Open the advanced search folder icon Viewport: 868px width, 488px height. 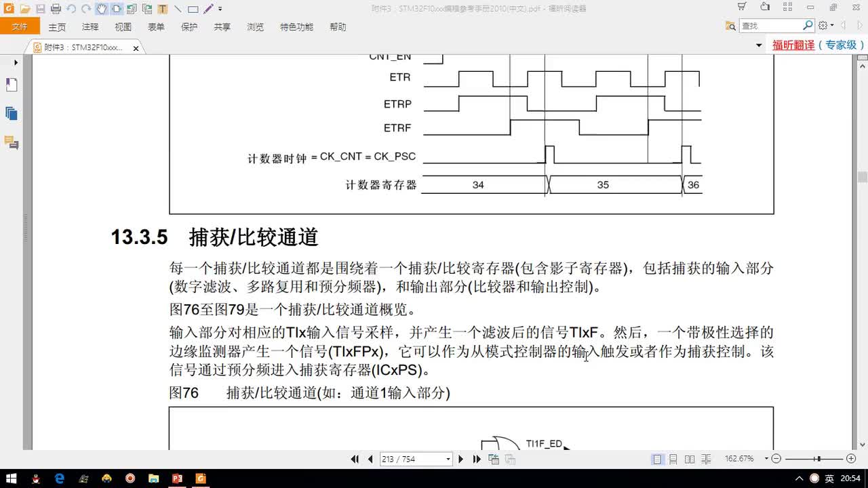730,26
